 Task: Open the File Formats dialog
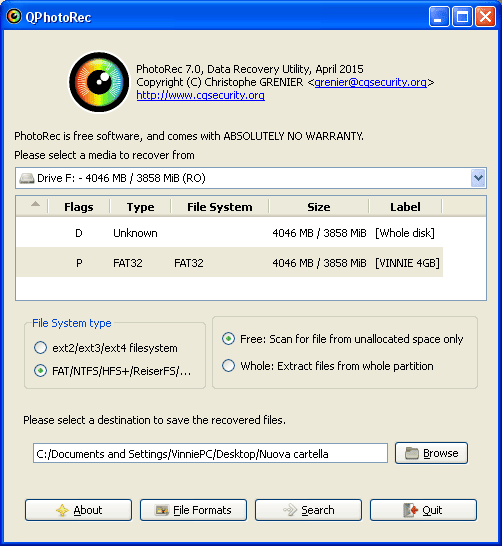click(194, 510)
